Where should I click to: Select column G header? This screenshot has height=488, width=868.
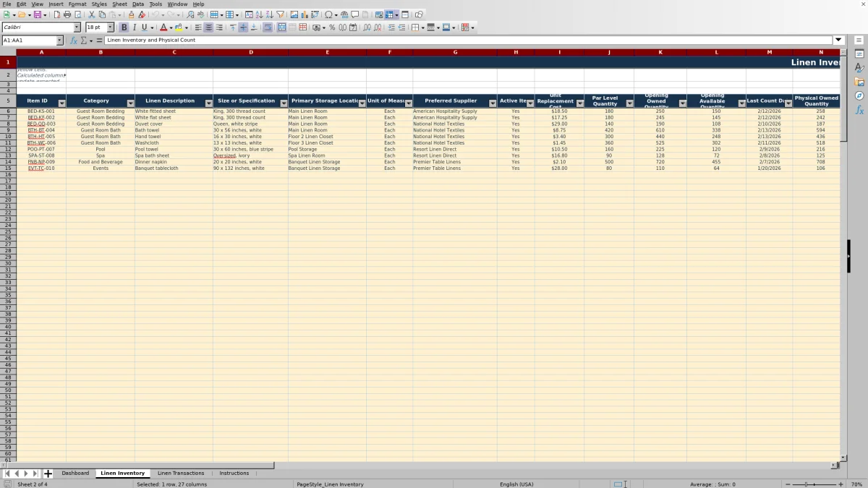pos(455,52)
